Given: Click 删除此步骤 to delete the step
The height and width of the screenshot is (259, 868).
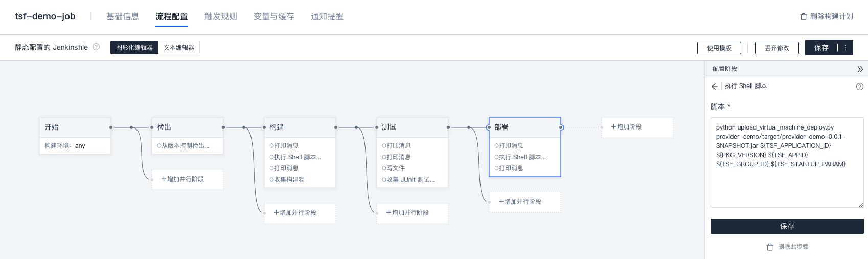Looking at the screenshot, I should [787, 247].
